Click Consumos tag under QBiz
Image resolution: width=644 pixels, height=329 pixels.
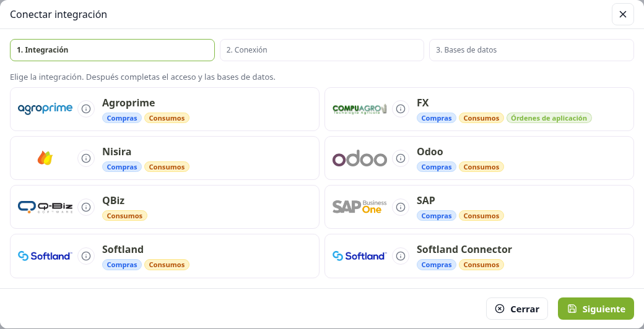(124, 216)
